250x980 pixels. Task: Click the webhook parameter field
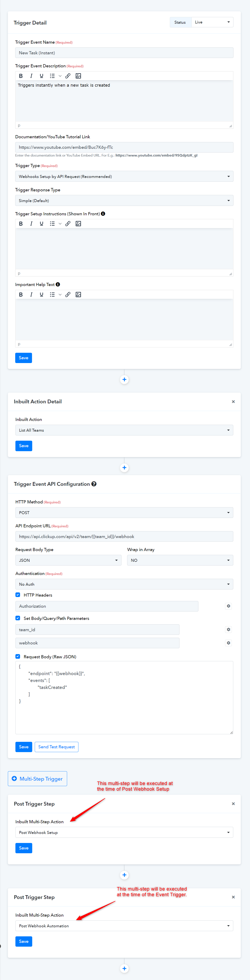click(97, 643)
